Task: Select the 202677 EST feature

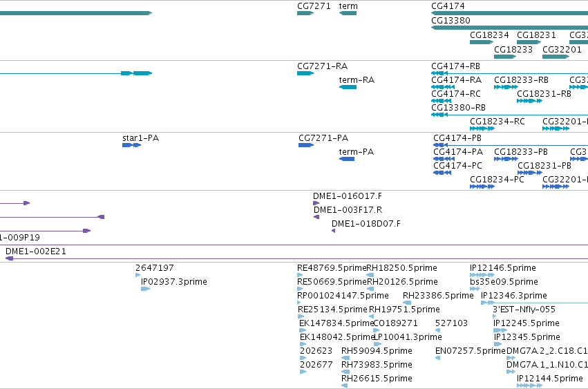Action: coord(303,372)
